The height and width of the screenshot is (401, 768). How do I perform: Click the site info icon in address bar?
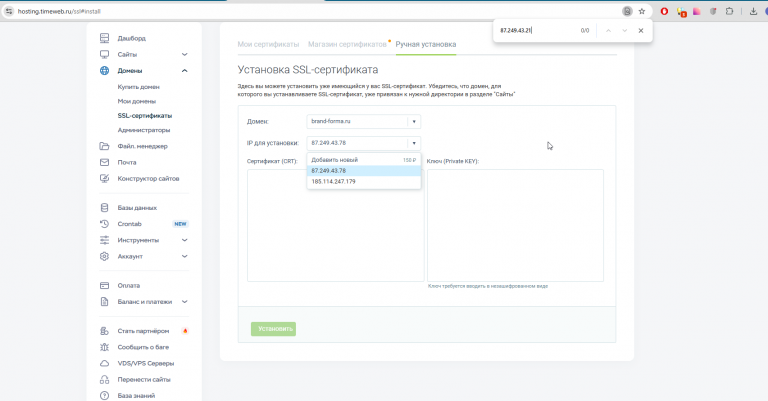point(9,11)
